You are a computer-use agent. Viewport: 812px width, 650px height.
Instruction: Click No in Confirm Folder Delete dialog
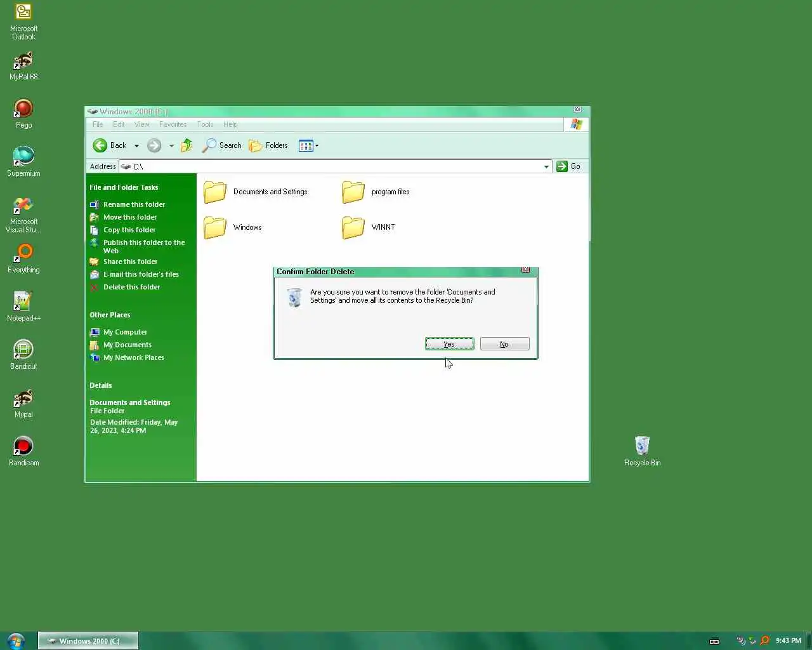504,344
